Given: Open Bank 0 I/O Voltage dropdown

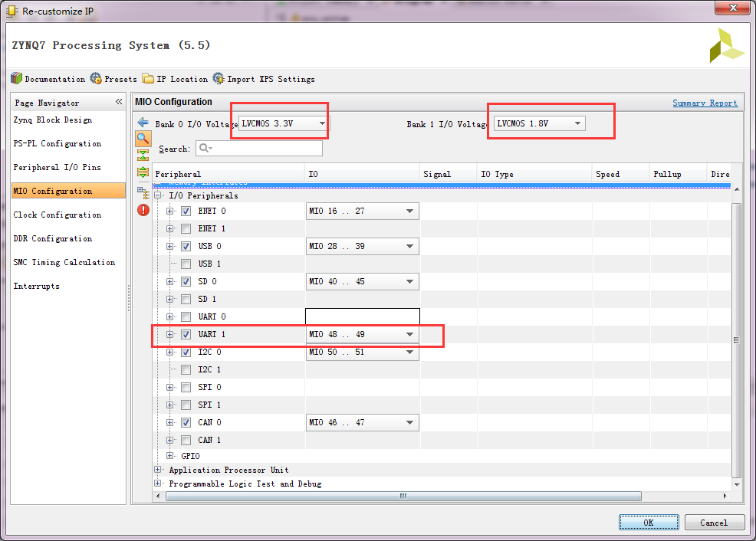Looking at the screenshot, I should click(x=284, y=124).
